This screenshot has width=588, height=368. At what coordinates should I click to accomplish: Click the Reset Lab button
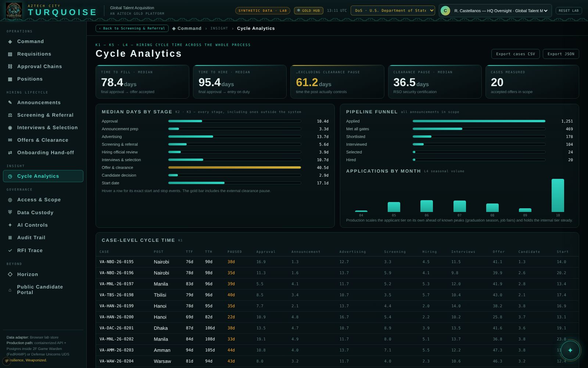pyautogui.click(x=569, y=11)
